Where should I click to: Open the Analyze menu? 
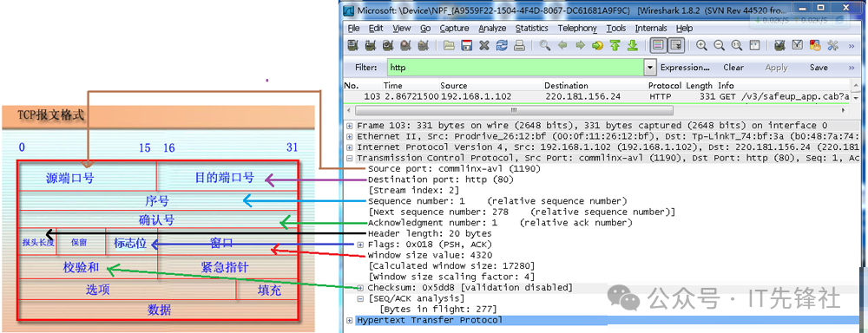tap(492, 29)
